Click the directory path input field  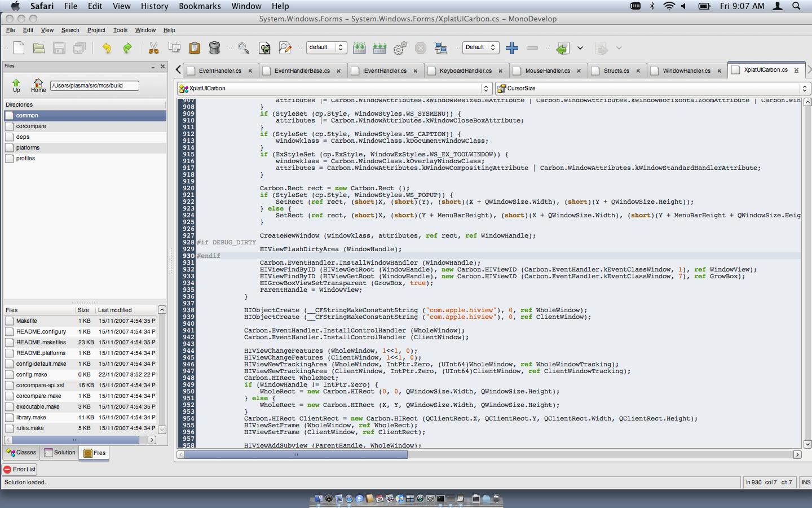coord(95,86)
